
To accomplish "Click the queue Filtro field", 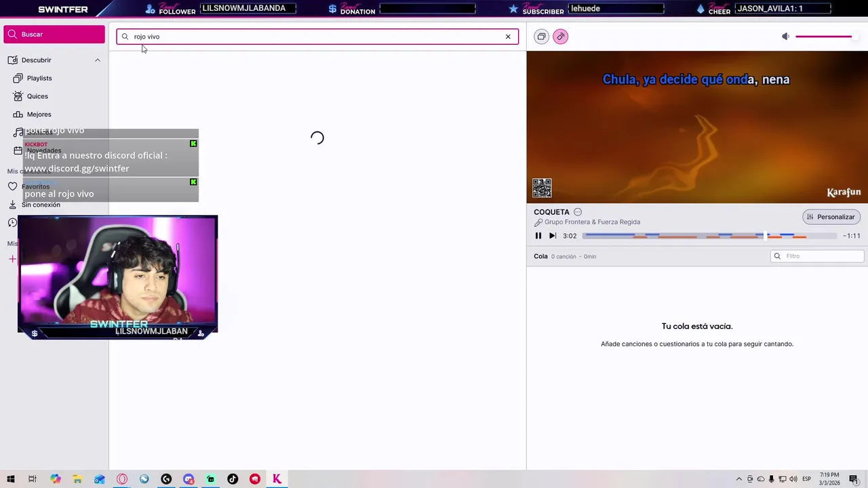I will click(x=817, y=256).
